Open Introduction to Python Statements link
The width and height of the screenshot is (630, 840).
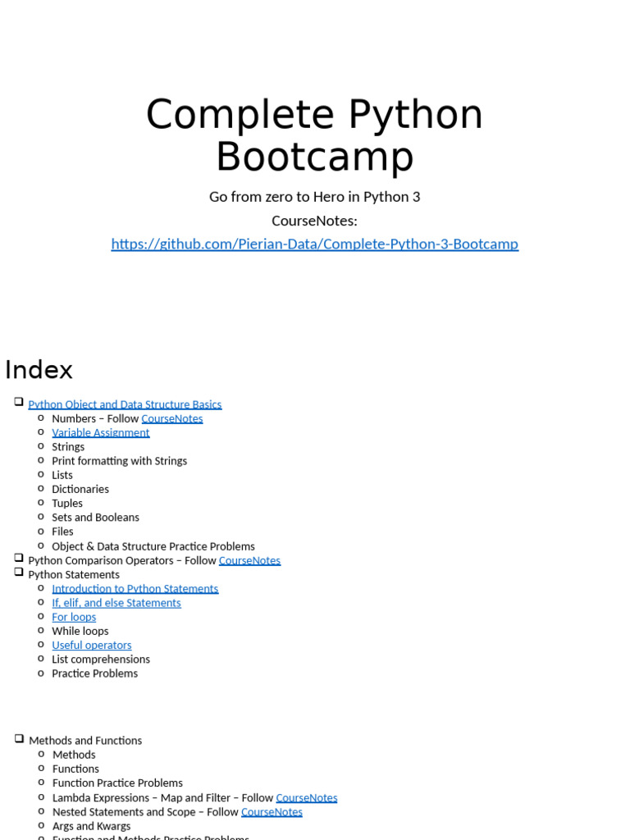pyautogui.click(x=135, y=589)
